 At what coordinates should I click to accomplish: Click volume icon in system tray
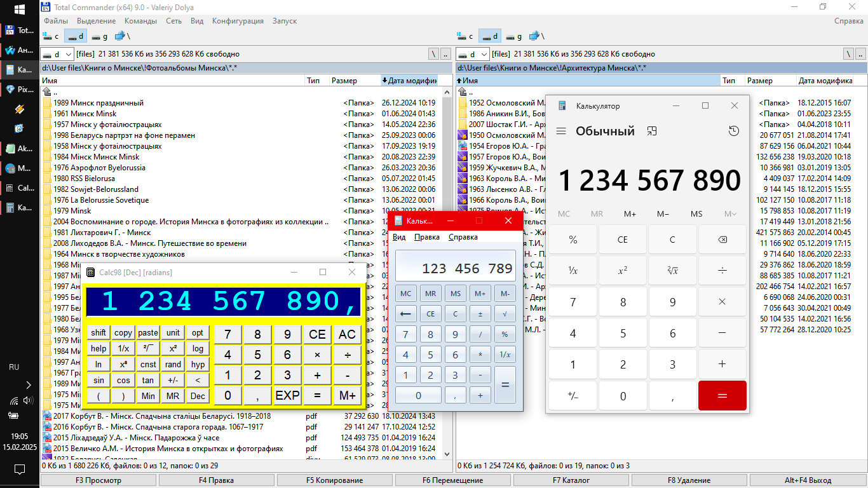pyautogui.click(x=27, y=400)
